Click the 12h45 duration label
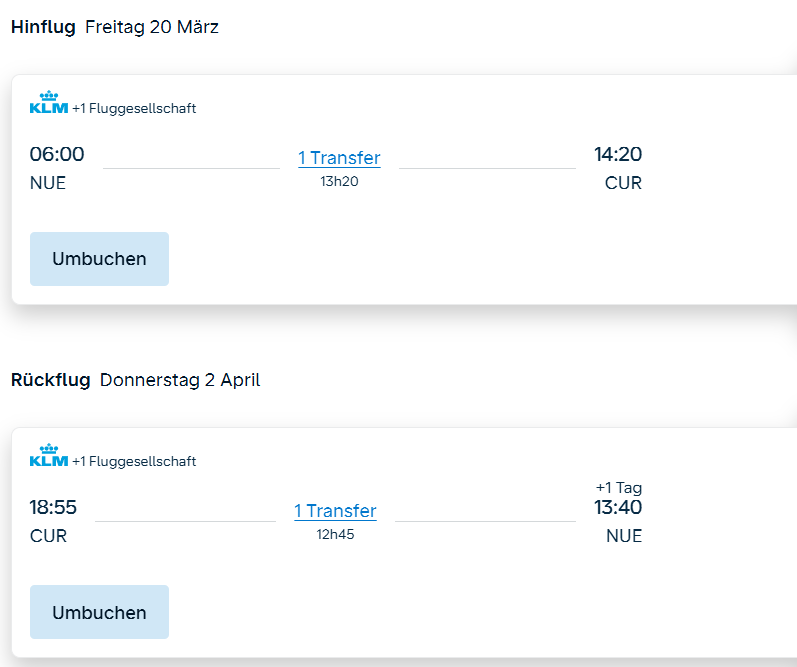This screenshot has width=797, height=667. click(335, 534)
